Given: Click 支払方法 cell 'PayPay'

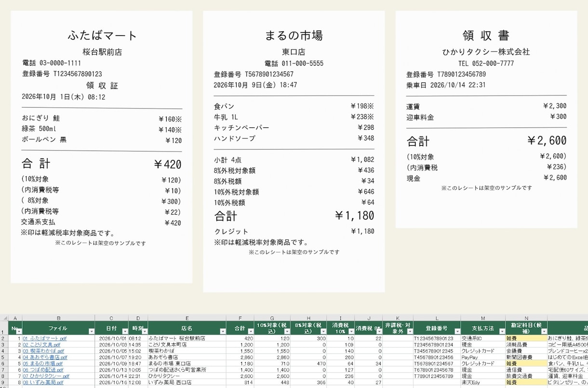Looking at the screenshot, I should point(483,358).
